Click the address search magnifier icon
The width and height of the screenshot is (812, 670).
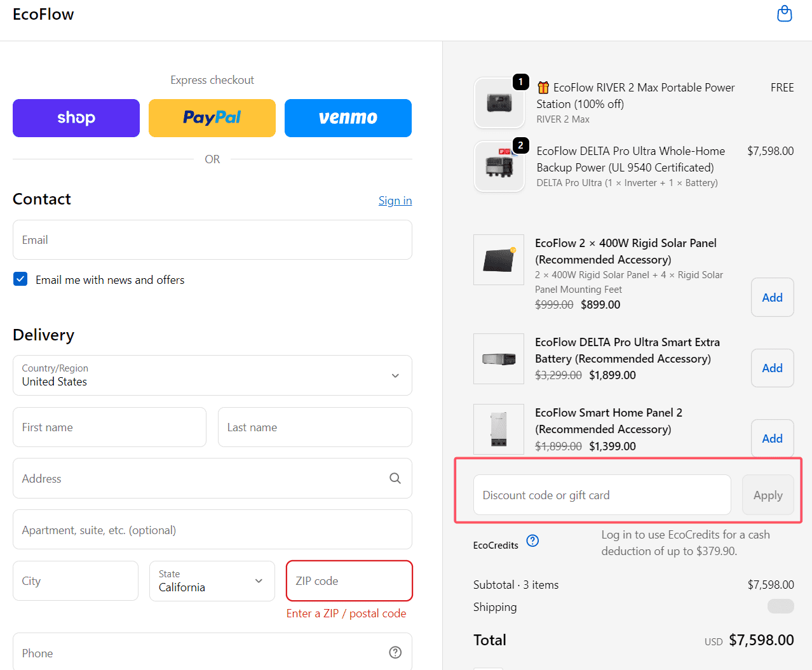click(395, 478)
